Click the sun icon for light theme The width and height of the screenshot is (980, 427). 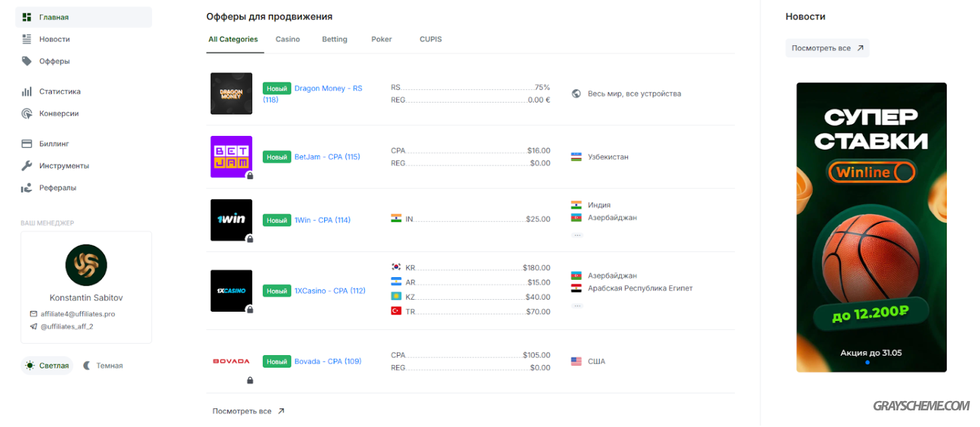point(30,366)
